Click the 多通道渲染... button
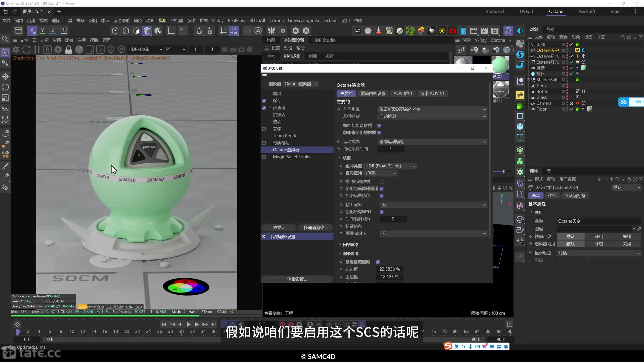The height and width of the screenshot is (362, 644). (x=315, y=228)
